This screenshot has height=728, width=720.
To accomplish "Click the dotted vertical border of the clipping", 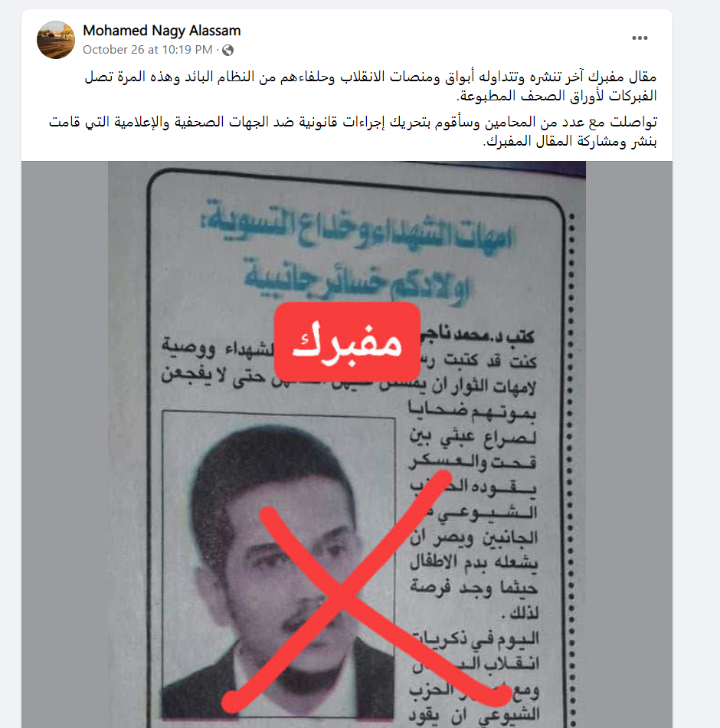I will pos(572,469).
